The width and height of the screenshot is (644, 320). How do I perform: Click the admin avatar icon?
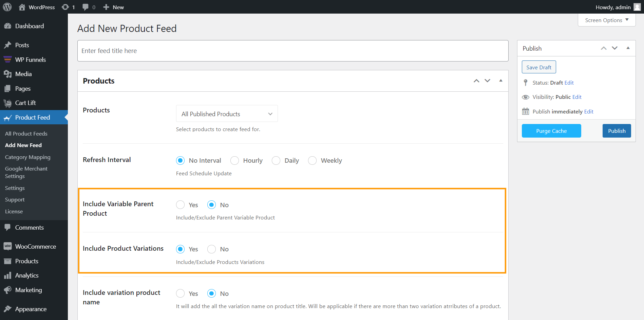[637, 7]
